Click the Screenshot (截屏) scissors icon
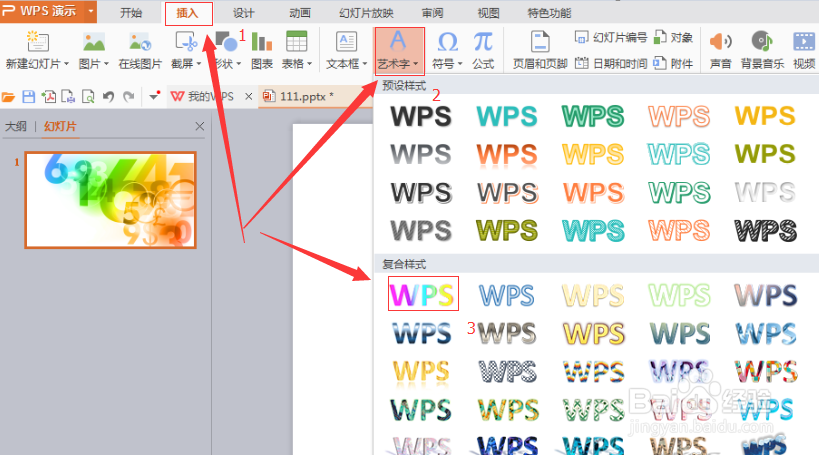Viewport: 819px width, 455px height. pyautogui.click(x=186, y=41)
